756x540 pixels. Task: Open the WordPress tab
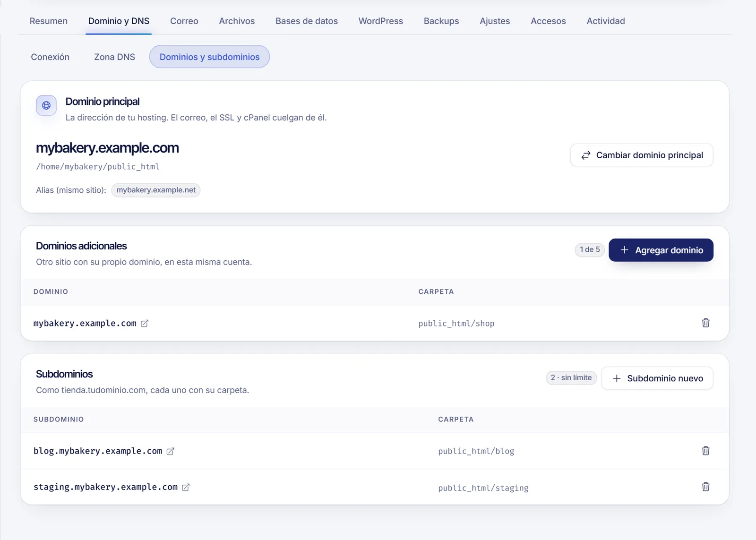pos(381,21)
